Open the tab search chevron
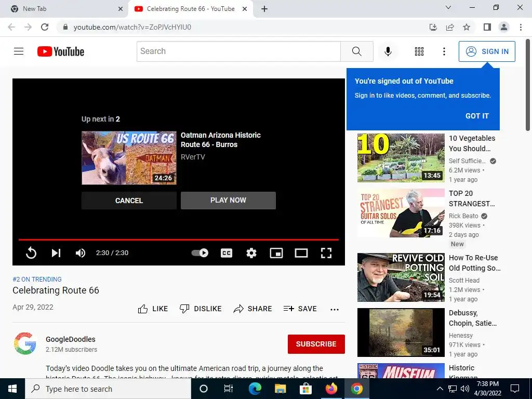 pos(448,7)
